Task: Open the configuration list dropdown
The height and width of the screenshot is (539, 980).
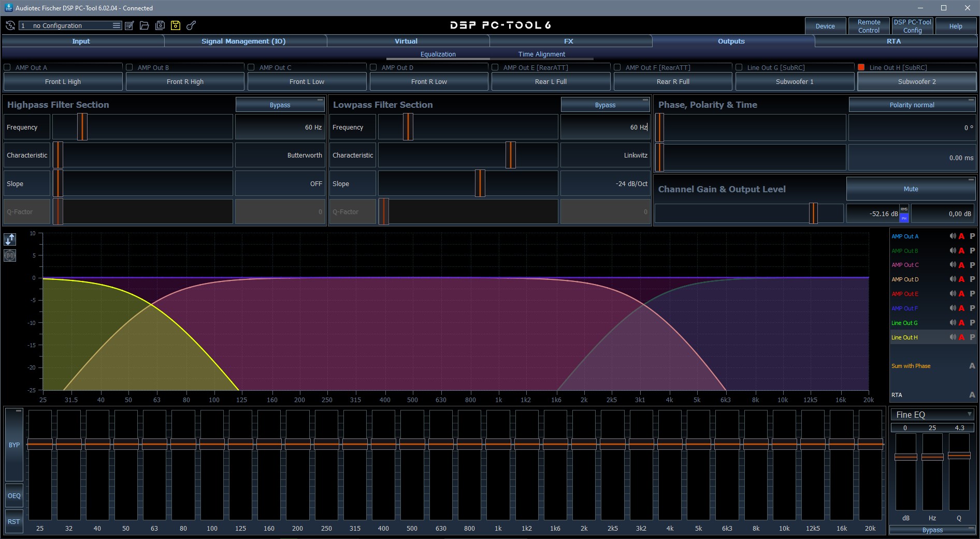Action: [x=116, y=25]
